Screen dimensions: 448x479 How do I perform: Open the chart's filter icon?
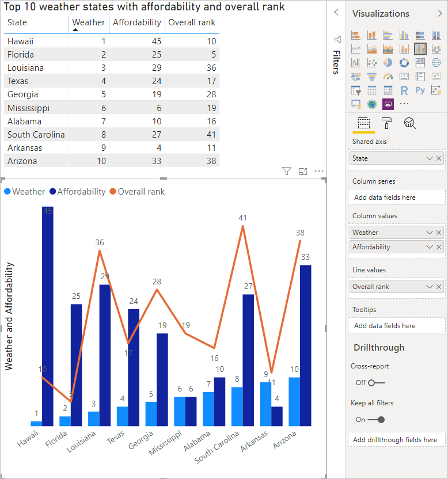pyautogui.click(x=287, y=171)
